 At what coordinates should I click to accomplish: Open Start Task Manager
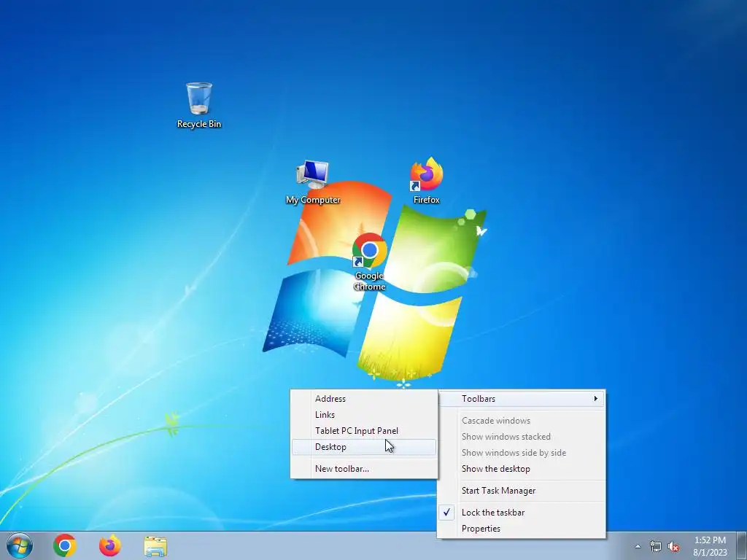522,491
